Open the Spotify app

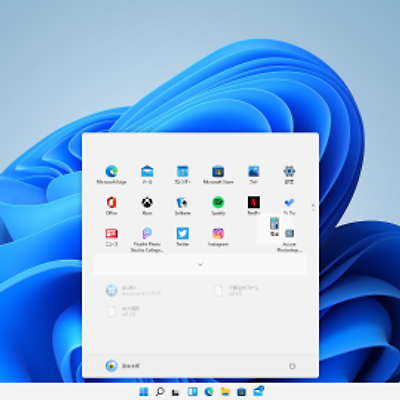[218, 205]
